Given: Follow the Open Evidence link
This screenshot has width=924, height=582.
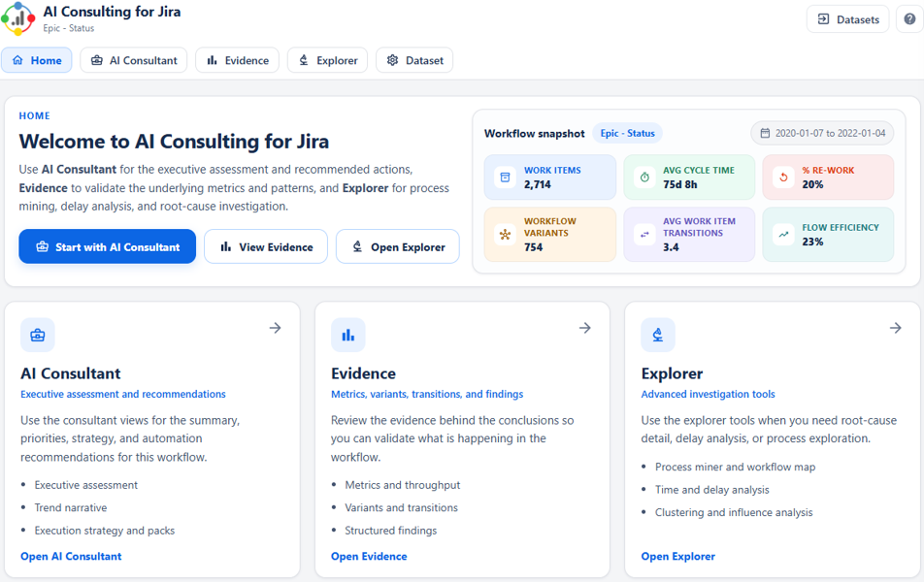Looking at the screenshot, I should [369, 556].
